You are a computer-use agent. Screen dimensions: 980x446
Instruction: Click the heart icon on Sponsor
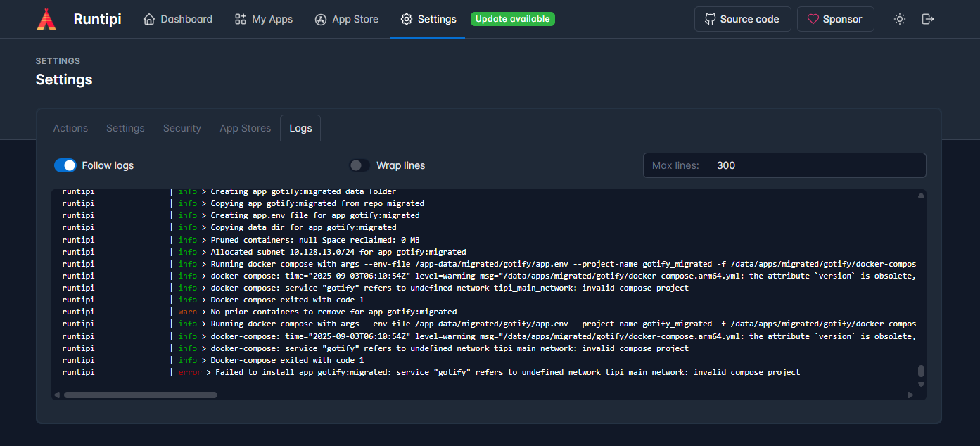tap(813, 19)
